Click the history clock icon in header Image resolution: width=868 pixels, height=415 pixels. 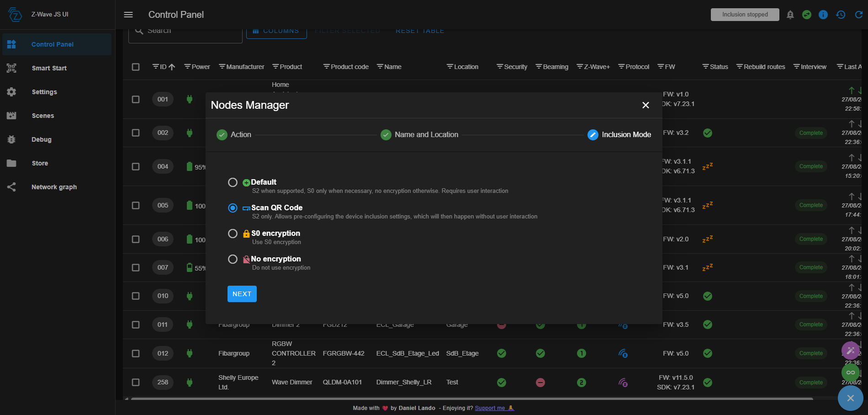pos(841,15)
